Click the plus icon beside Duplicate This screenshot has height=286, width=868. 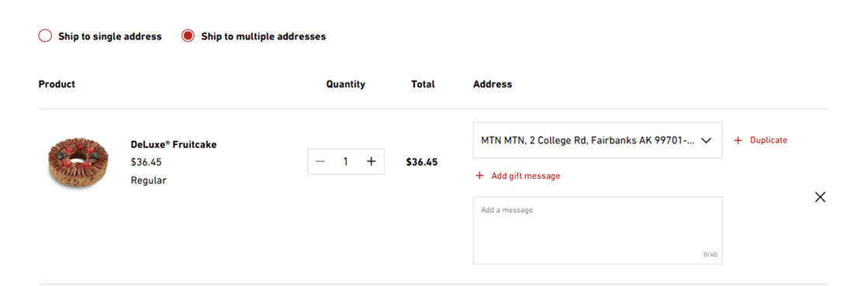click(738, 140)
